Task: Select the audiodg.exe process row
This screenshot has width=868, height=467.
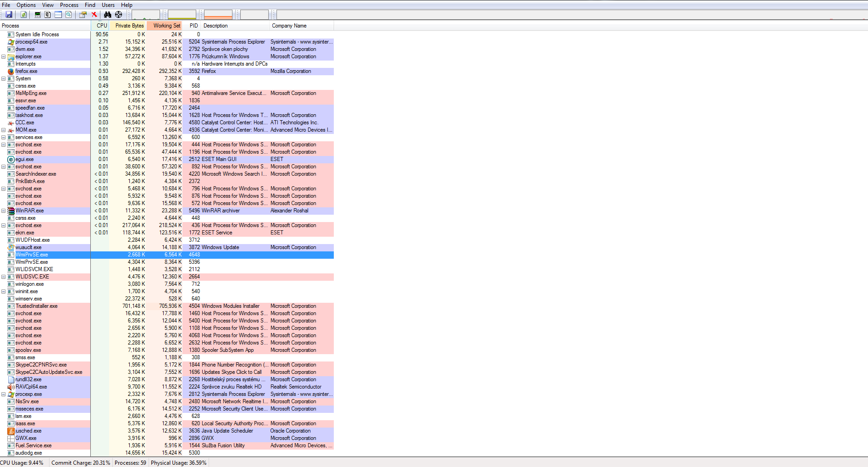Action: (x=167, y=453)
